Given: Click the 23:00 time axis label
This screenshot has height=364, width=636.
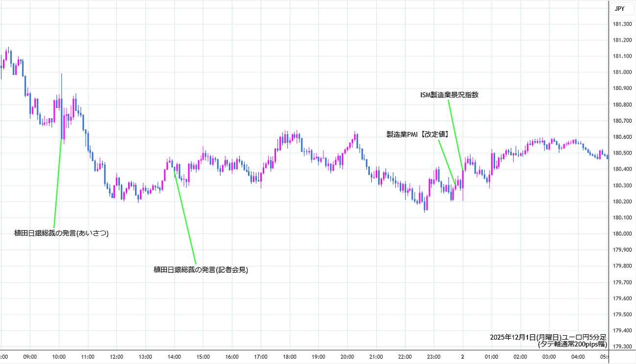Looking at the screenshot, I should (434, 357).
